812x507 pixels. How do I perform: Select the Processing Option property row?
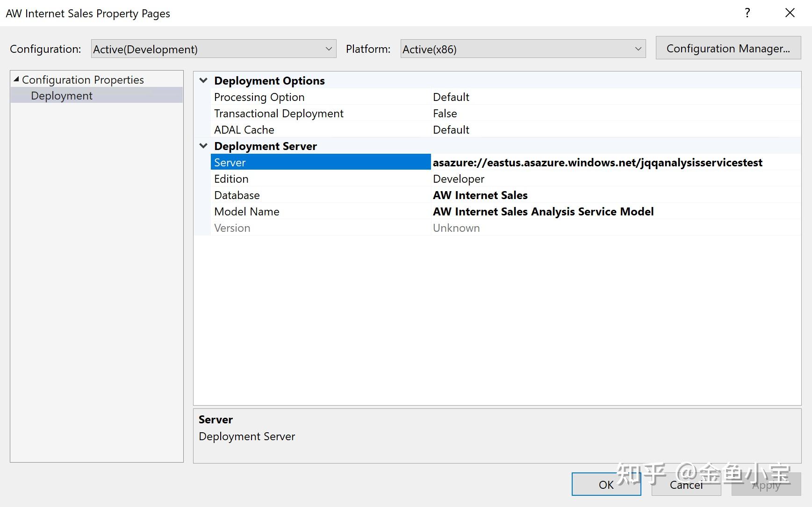click(259, 97)
